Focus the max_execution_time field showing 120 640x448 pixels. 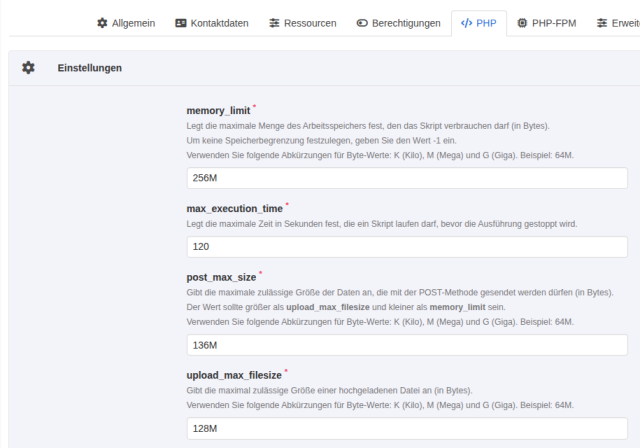[407, 247]
